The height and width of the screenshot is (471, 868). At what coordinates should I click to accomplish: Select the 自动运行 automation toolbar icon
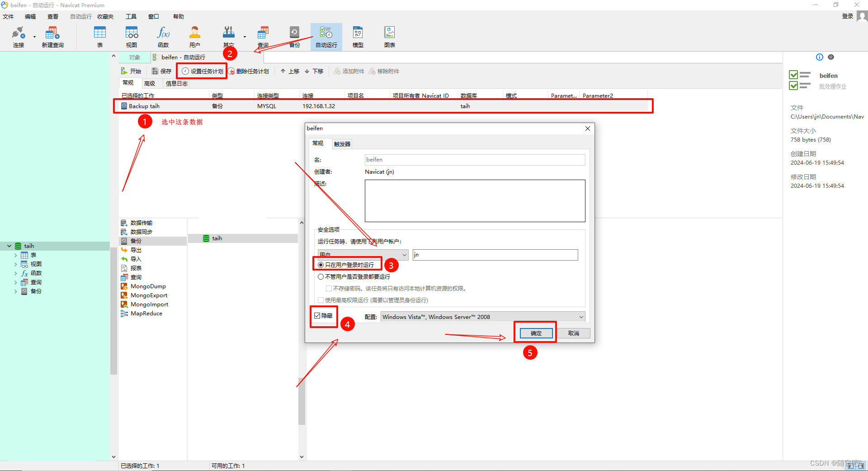(x=326, y=37)
